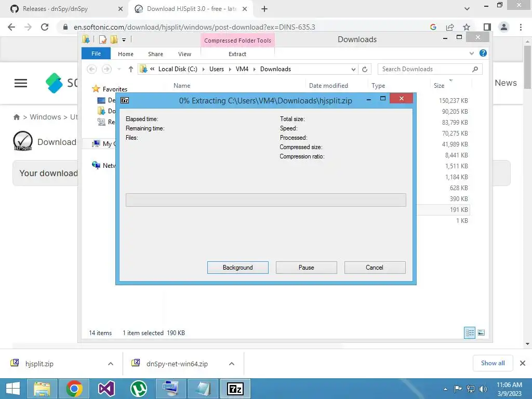
Task: Open the Share ribbon tab
Action: coord(155,54)
